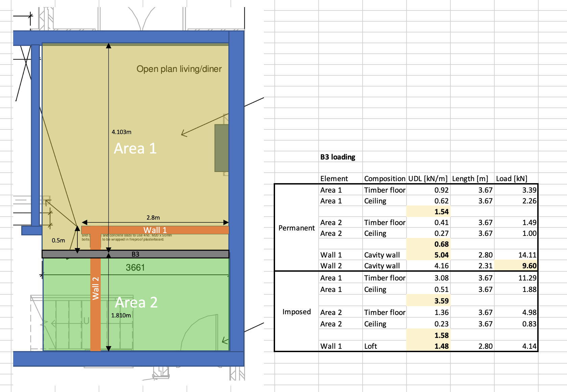Click the highlighted 9.60 load cell
The height and width of the screenshot is (392, 567).
[516, 266]
